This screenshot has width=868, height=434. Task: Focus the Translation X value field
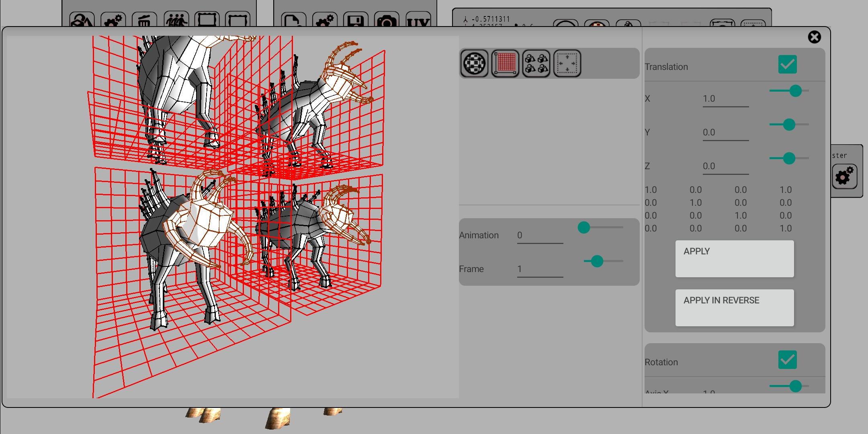tap(725, 99)
